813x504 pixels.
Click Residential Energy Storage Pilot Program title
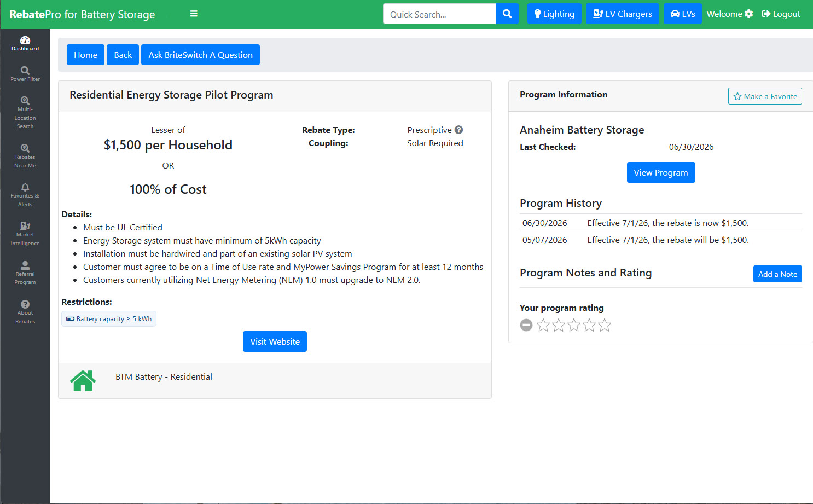(171, 95)
